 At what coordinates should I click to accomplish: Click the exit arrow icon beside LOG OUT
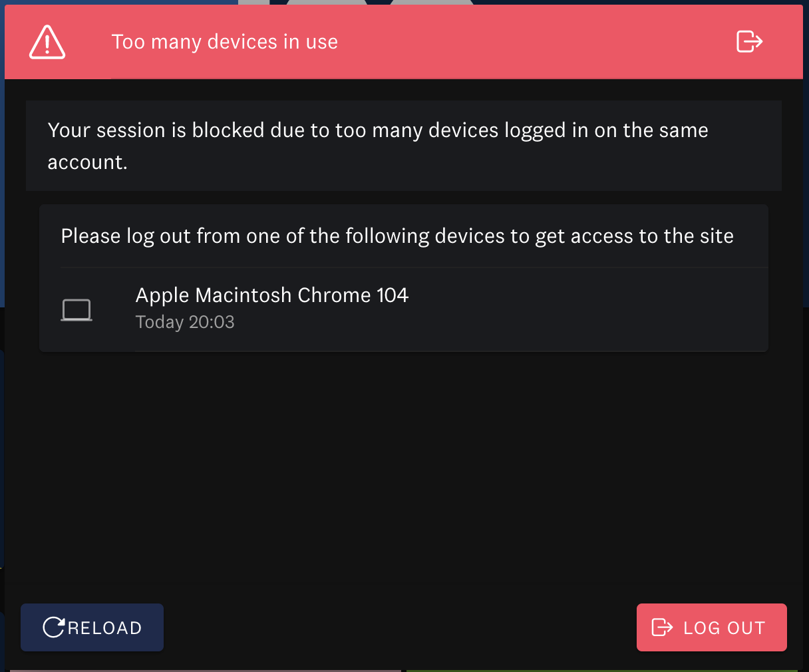coord(662,627)
